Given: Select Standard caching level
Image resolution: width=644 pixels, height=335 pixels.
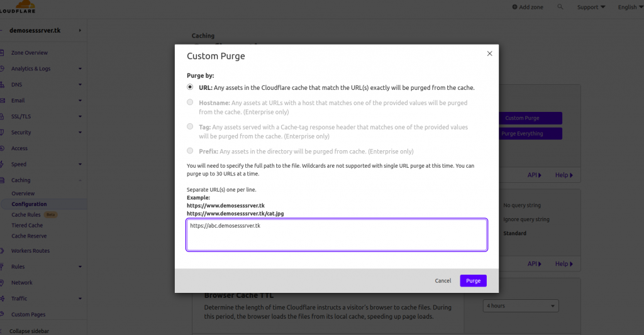Looking at the screenshot, I should (514, 233).
